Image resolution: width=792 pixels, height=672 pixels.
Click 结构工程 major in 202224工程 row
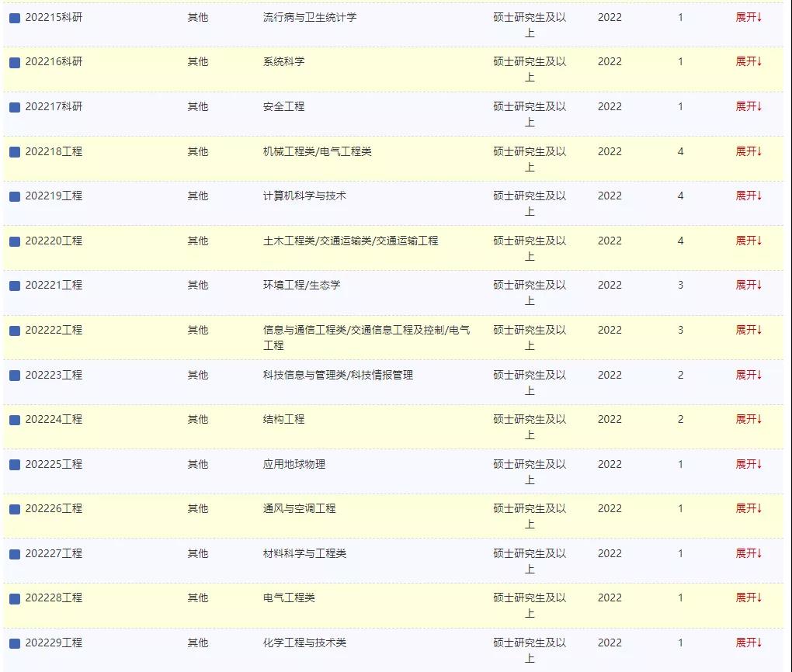pos(283,419)
